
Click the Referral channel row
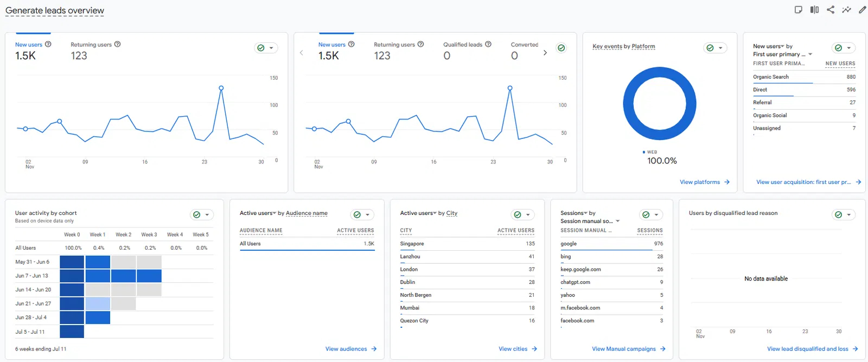pos(804,103)
